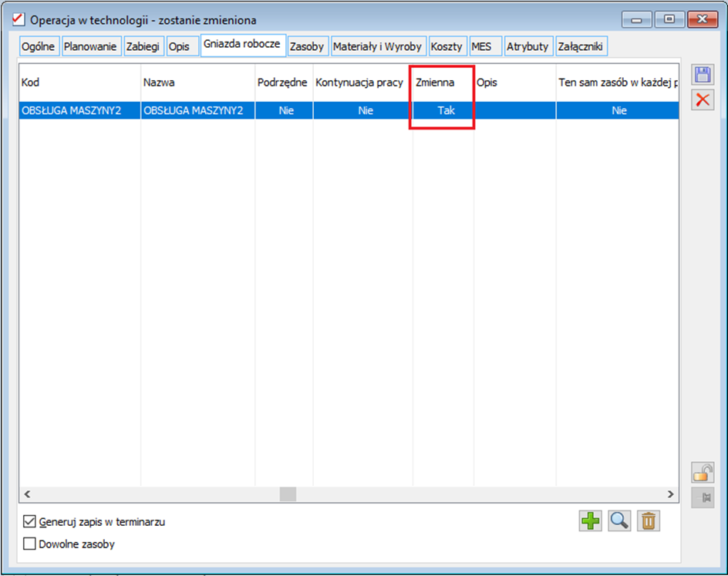This screenshot has height=576, width=728.
Task: Click the padlock icon on the right side
Action: click(x=703, y=473)
